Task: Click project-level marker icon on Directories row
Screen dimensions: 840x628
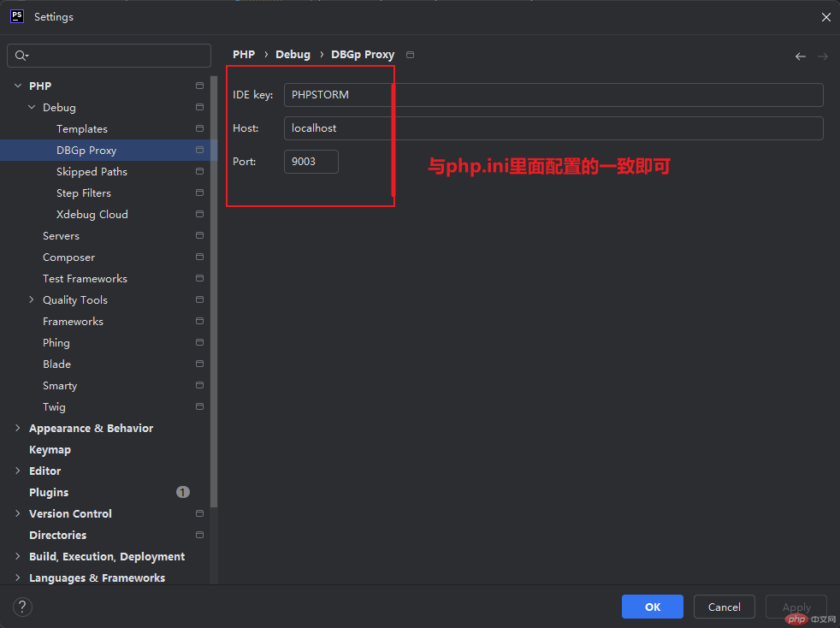Action: [200, 535]
